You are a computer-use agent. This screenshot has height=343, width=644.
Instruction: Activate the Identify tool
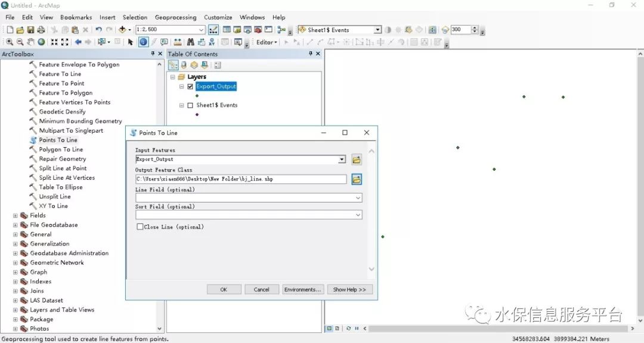(143, 42)
